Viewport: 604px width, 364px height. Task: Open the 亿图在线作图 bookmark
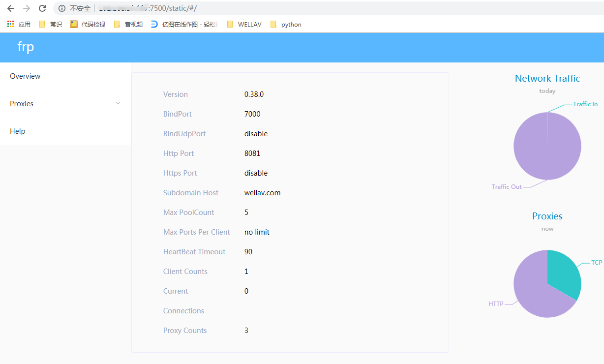(x=184, y=24)
